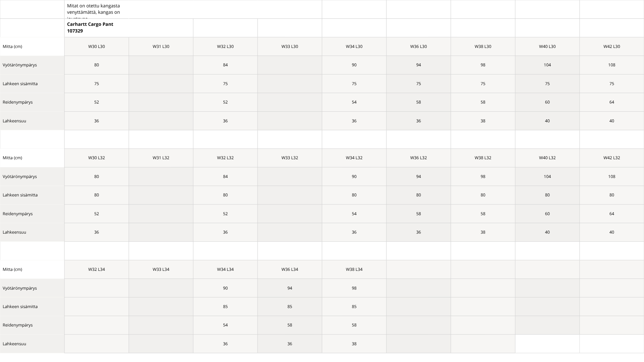The image size is (644, 362).
Task: Click the top-left Mitta (cm) header cell
Action: point(12,47)
